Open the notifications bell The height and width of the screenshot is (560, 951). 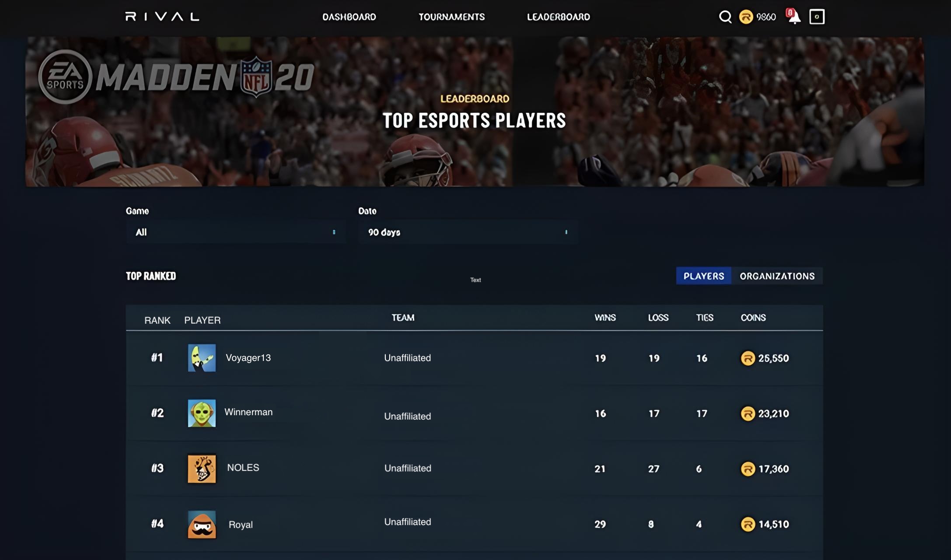pos(794,16)
